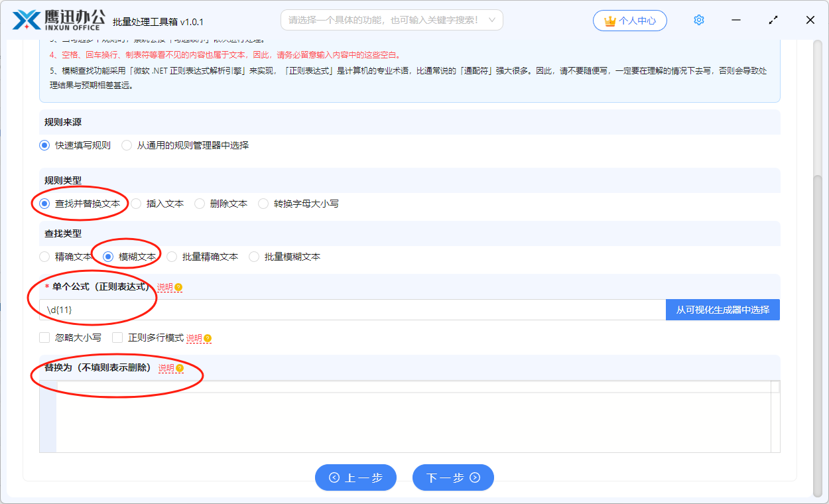Image resolution: width=829 pixels, height=504 pixels.
Task: Click help icon next to 单个公式 说明
Action: [x=178, y=287]
